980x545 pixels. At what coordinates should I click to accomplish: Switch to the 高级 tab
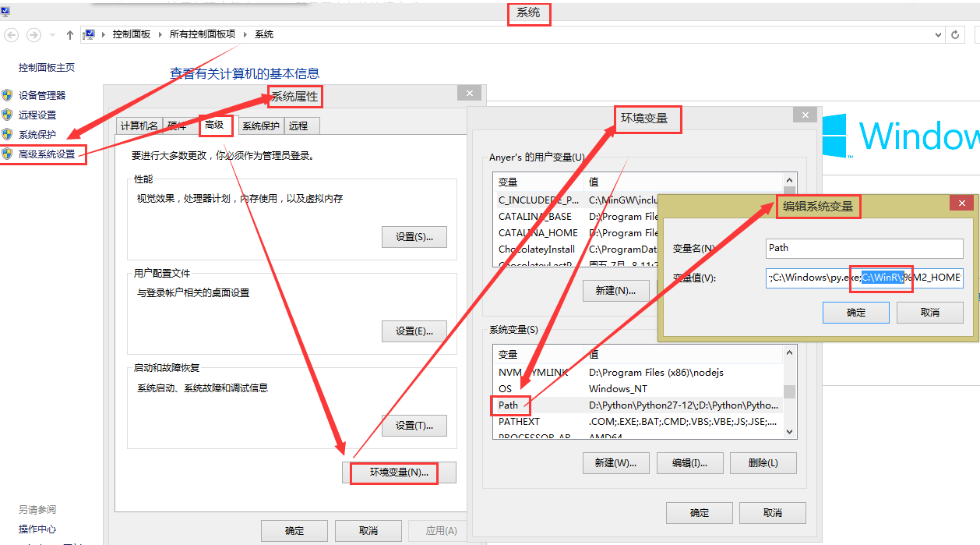[214, 125]
